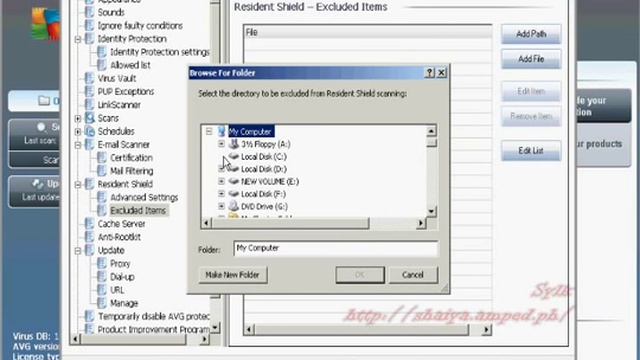Click the OK button in Browse For Folder
This screenshot has height=360, width=640.
click(x=360, y=275)
